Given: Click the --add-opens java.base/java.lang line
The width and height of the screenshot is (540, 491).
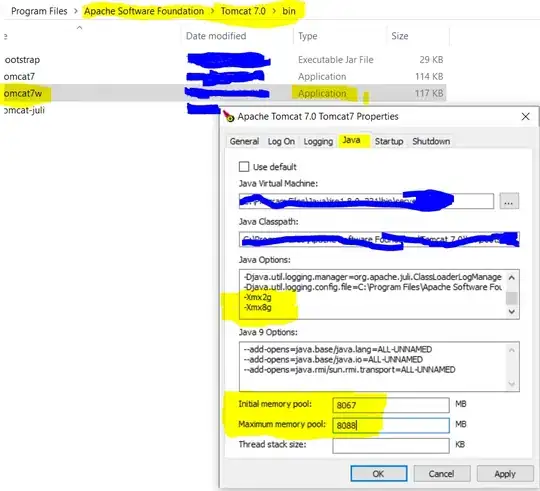Looking at the screenshot, I should point(338,349).
